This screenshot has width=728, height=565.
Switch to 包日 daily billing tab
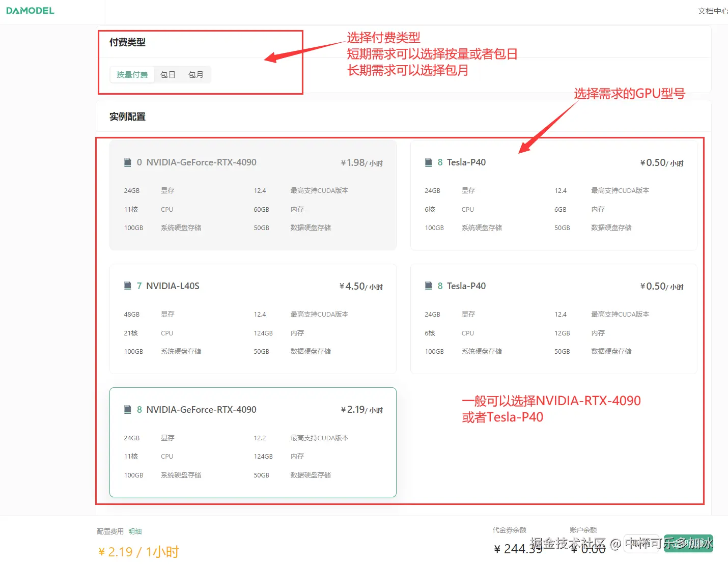point(168,75)
